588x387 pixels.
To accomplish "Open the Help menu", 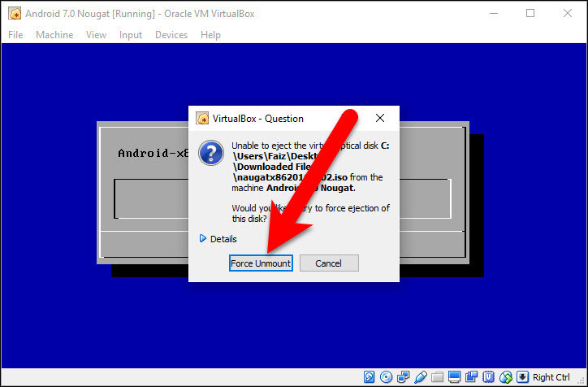I will click(x=210, y=35).
